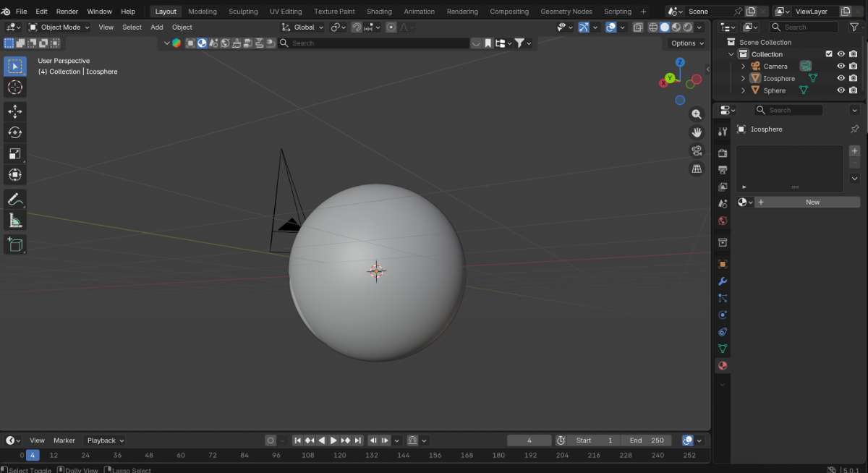The height and width of the screenshot is (473, 868).
Task: Select the Move tool in toolbar
Action: 15,111
